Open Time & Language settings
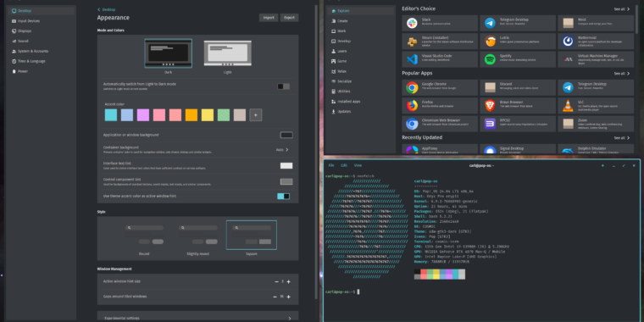This screenshot has width=644, height=322. tap(42, 61)
